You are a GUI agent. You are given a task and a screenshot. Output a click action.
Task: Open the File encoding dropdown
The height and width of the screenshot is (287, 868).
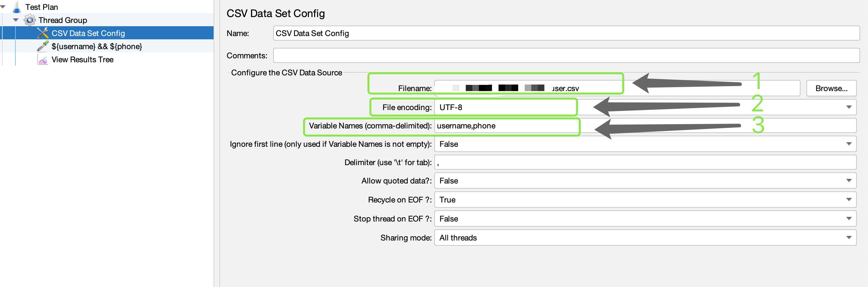tap(848, 107)
